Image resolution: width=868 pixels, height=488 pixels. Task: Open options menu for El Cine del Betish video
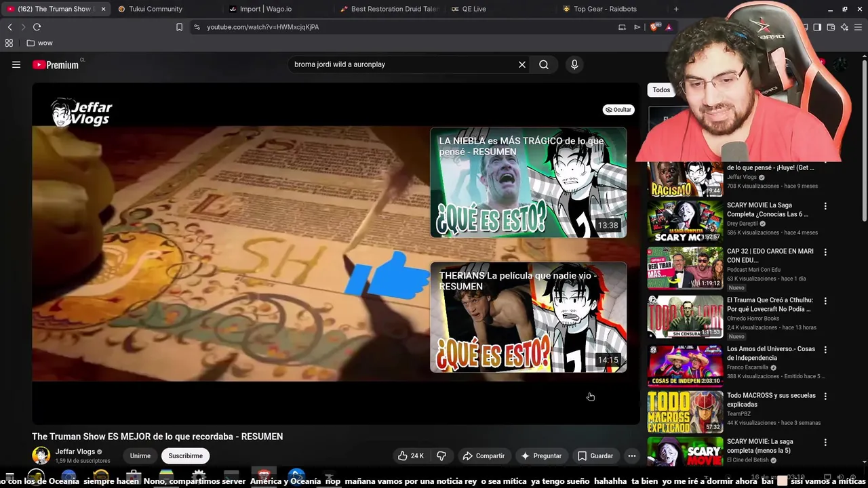point(825,443)
